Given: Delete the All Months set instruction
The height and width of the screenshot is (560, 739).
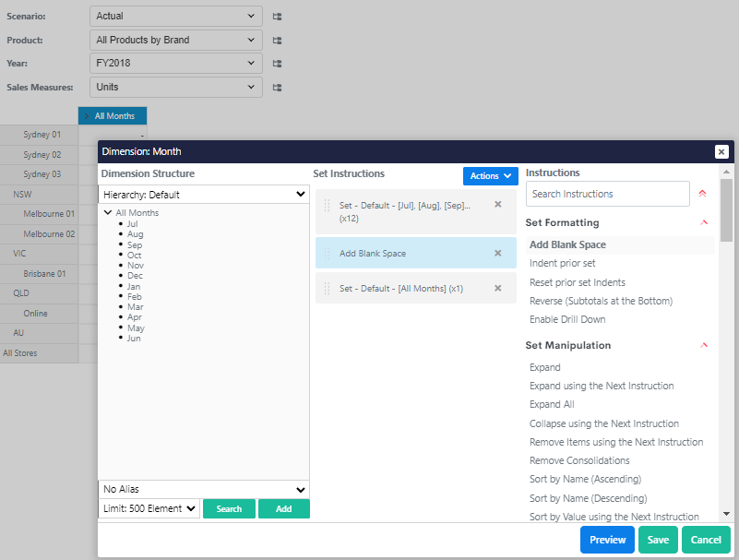Looking at the screenshot, I should [498, 288].
